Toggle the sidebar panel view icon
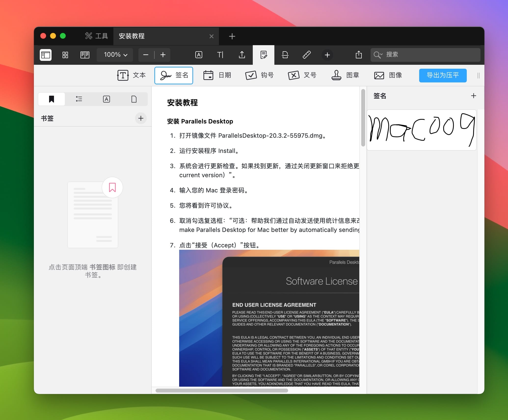 [46, 55]
